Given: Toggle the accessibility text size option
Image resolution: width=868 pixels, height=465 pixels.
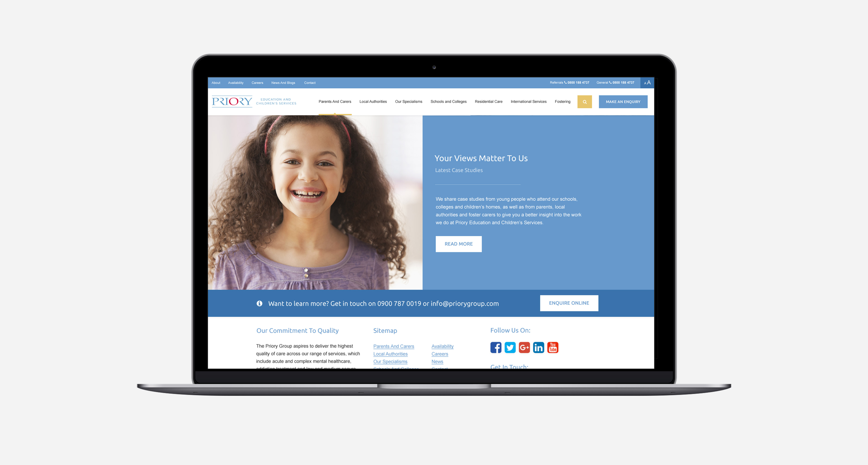Looking at the screenshot, I should click(x=647, y=82).
